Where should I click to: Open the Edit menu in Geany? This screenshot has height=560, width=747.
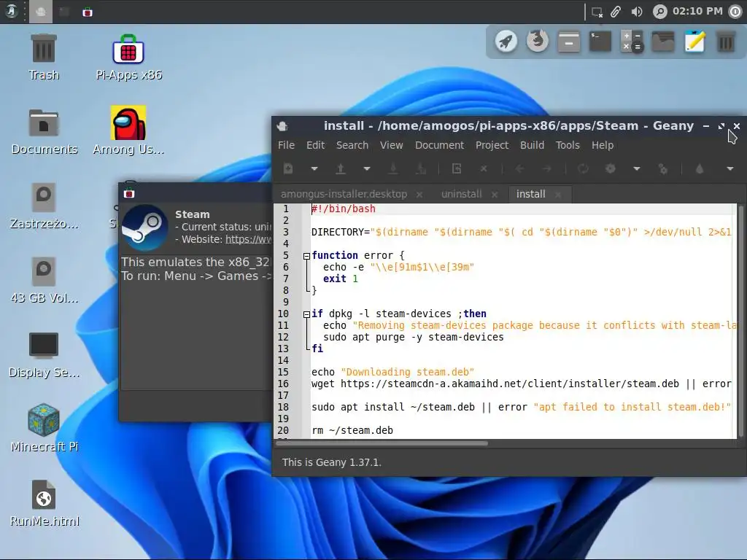pyautogui.click(x=315, y=145)
